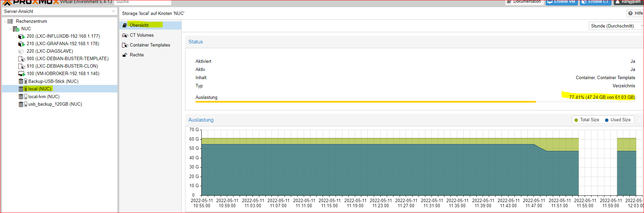Click the Erstelle CT button

point(596,2)
